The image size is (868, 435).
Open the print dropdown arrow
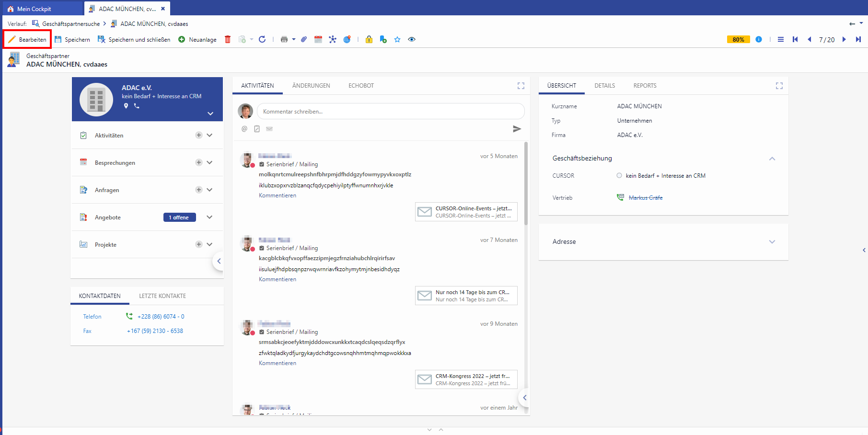coord(294,39)
